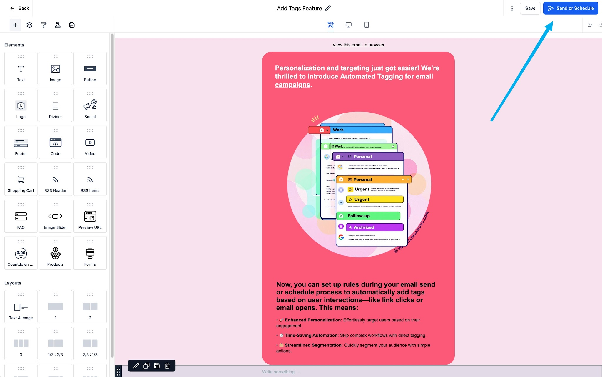
Task: Insert the 2/3 : 1/3 column layout
Action: click(x=90, y=343)
